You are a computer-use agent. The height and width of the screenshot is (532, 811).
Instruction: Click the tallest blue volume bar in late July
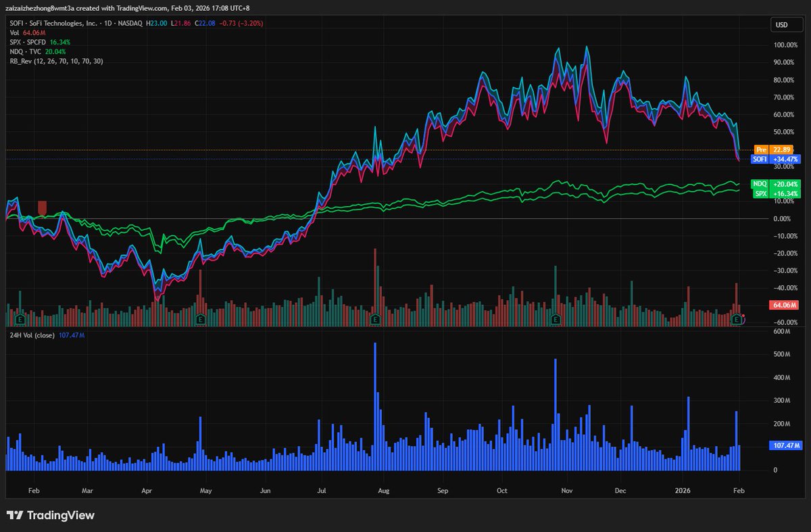point(375,406)
